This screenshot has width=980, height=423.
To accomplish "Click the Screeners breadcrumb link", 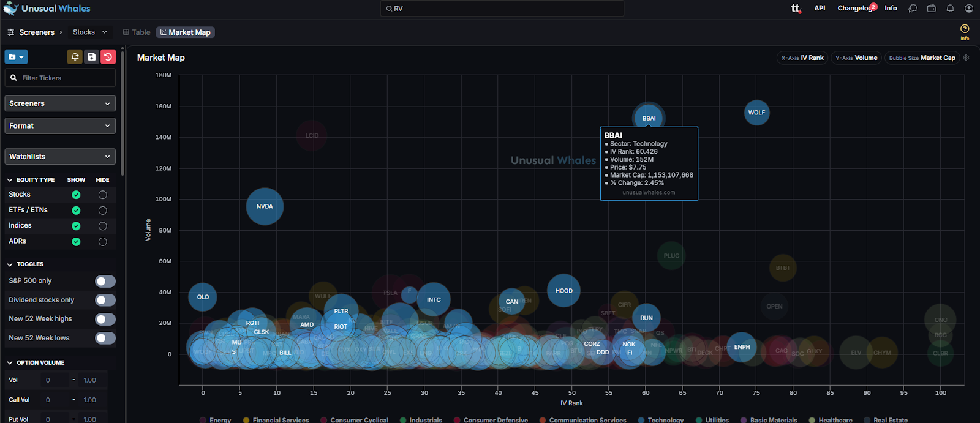I will (x=37, y=32).
